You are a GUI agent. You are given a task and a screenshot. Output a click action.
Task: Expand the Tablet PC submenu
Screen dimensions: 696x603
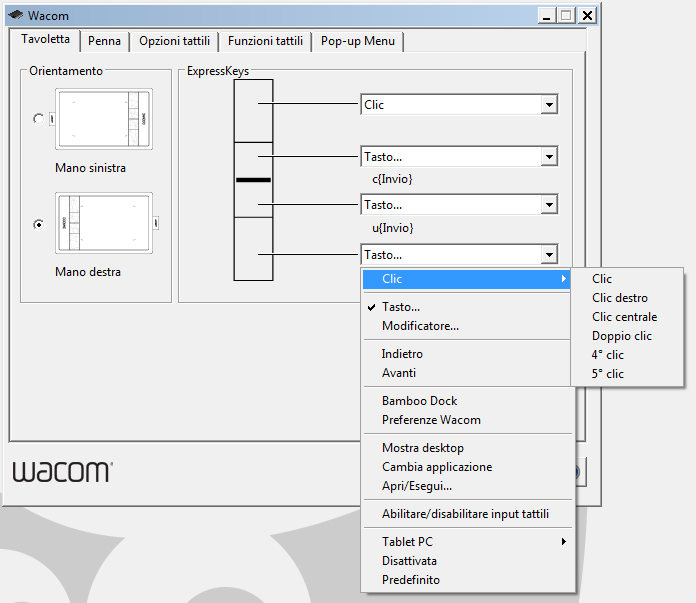point(468,542)
